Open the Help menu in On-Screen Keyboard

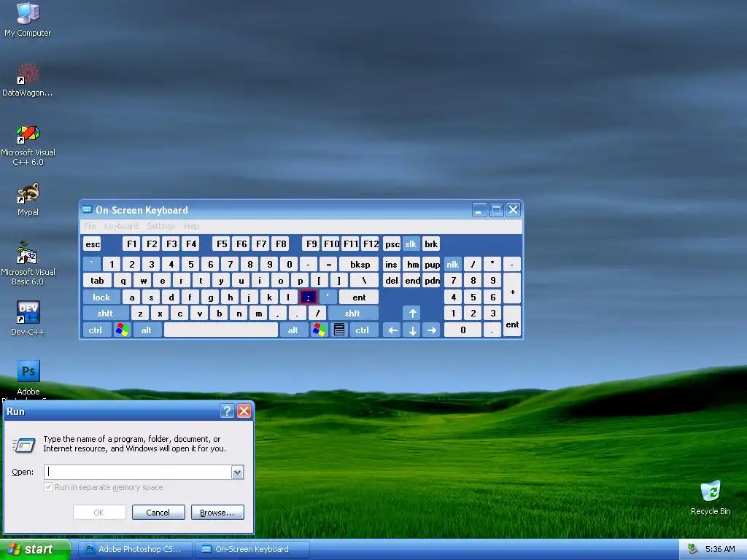tap(192, 226)
